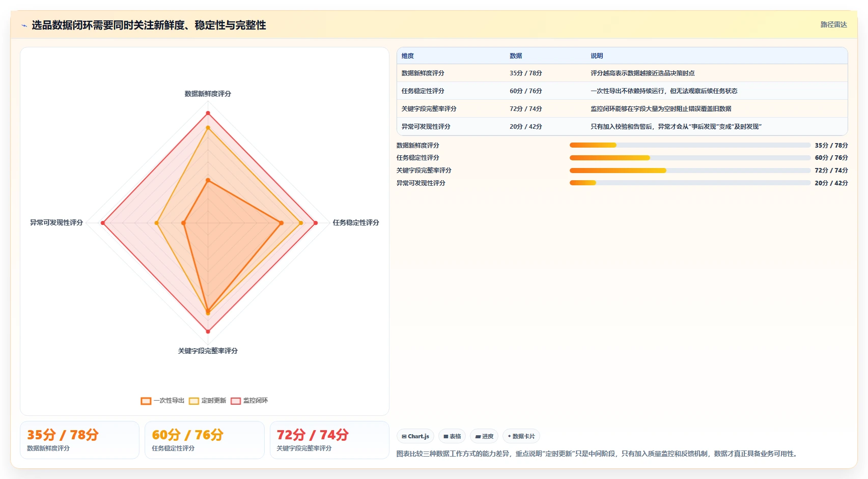Screen dimensions: 868x479
Task: Click the description 评分越高表示数据越接近选品决策时点
Action: tap(642, 73)
